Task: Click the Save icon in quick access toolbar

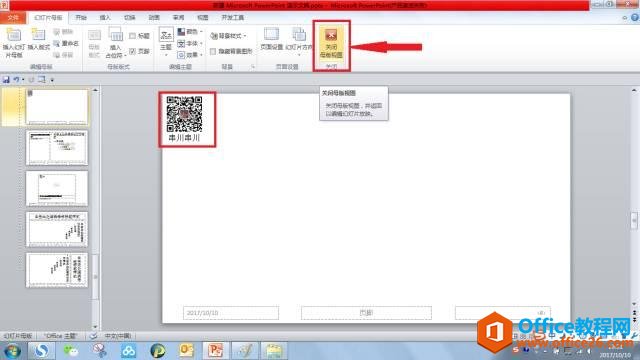Action: (x=6, y=80)
